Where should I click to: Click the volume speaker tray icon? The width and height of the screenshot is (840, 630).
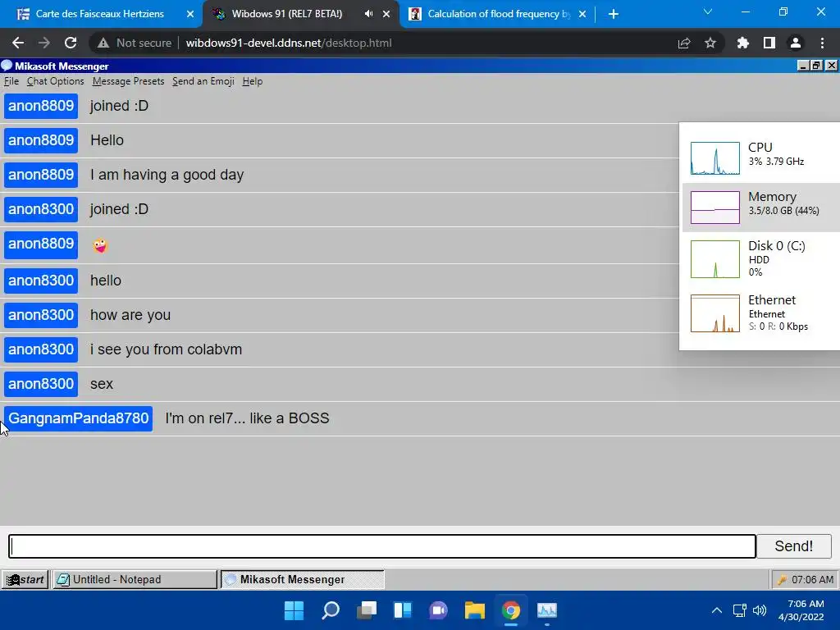tap(759, 610)
